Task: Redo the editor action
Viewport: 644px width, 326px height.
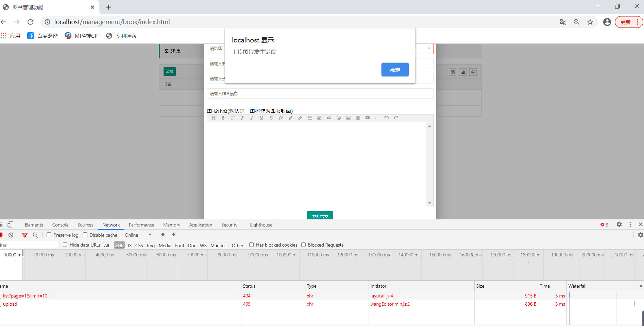Action: click(x=396, y=118)
